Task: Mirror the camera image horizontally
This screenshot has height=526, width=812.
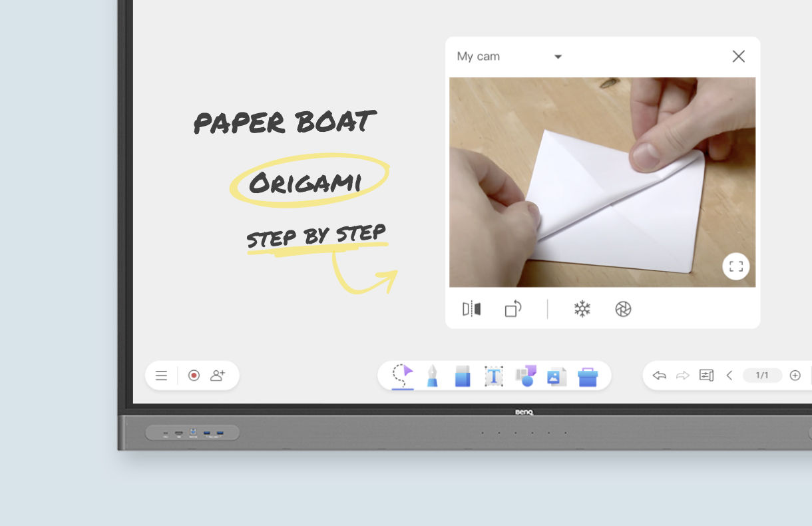Action: (x=471, y=309)
